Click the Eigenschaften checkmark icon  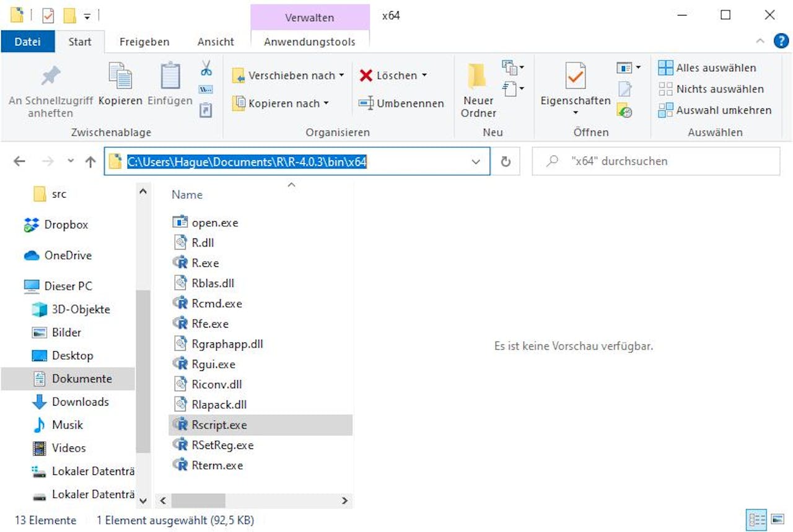[576, 76]
